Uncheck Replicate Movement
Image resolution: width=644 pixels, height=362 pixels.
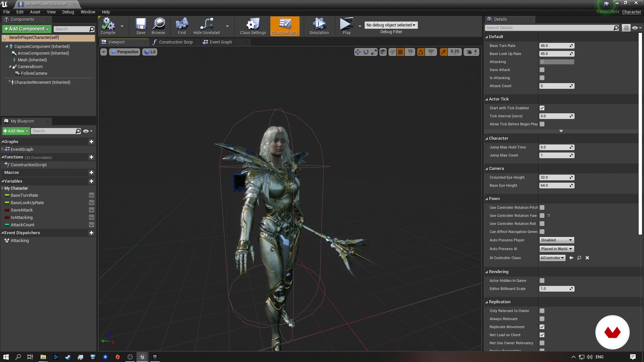pos(542,327)
